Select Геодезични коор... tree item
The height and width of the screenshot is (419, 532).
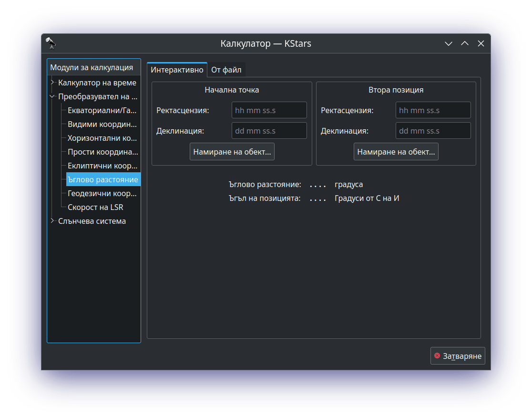102,193
